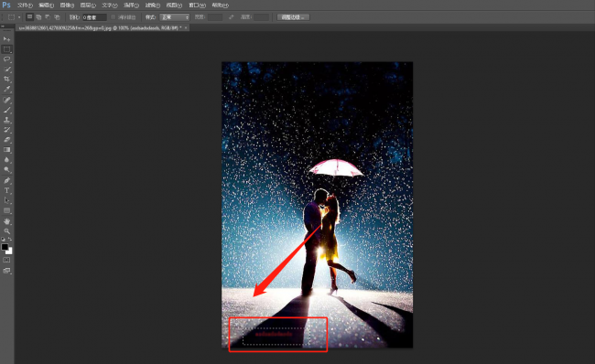Open the 视图 (View) menu
Image resolution: width=595 pixels, height=364 pixels.
click(x=174, y=5)
